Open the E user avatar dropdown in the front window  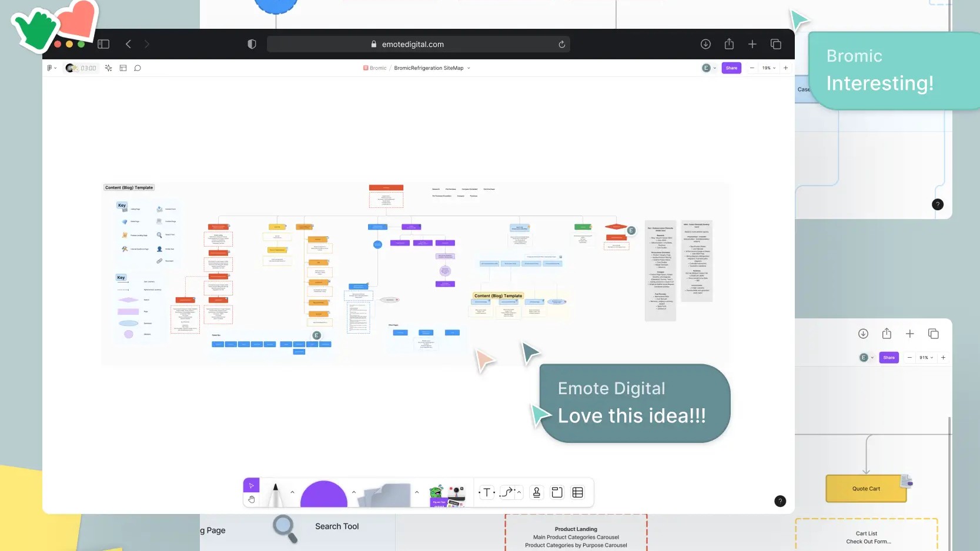pyautogui.click(x=709, y=68)
